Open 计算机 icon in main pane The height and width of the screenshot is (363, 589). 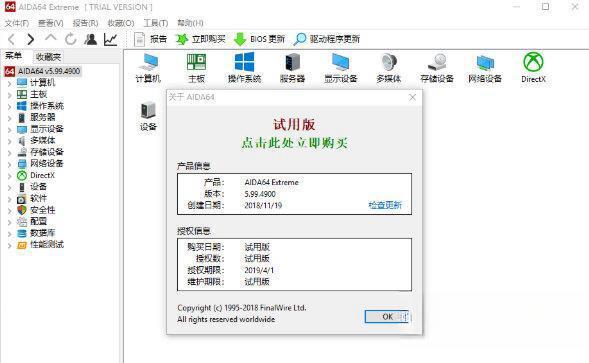click(148, 68)
